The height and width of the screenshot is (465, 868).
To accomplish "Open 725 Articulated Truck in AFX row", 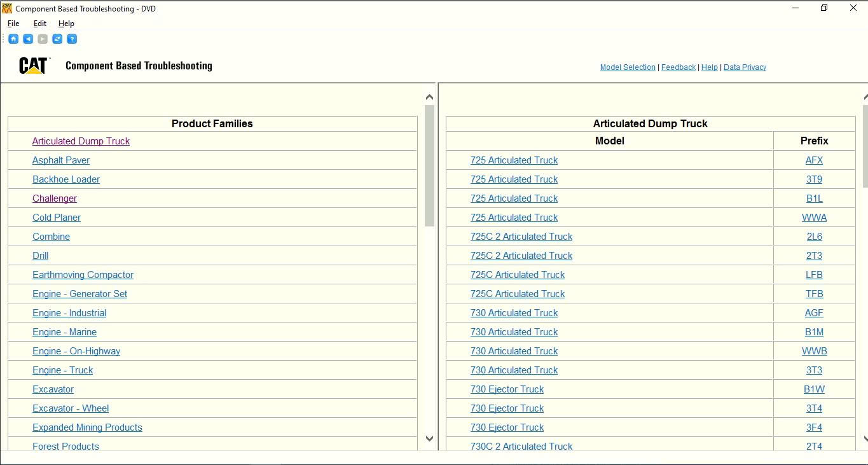I will click(514, 160).
